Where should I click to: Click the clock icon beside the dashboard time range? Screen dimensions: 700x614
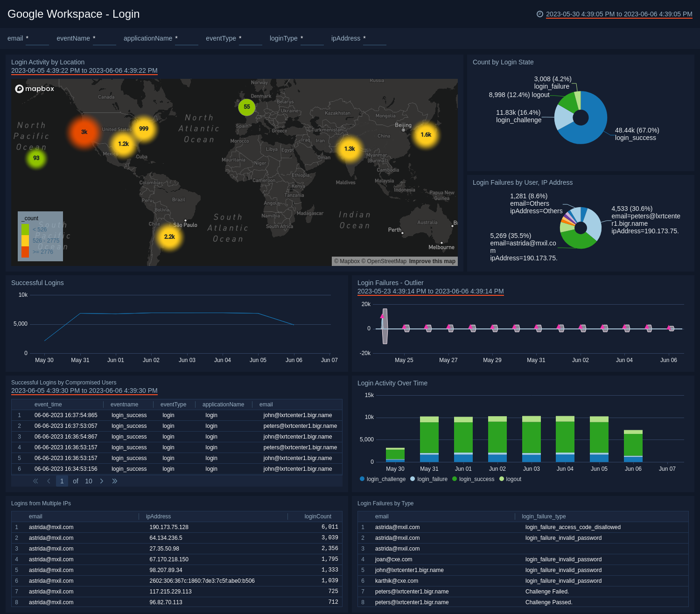click(540, 14)
